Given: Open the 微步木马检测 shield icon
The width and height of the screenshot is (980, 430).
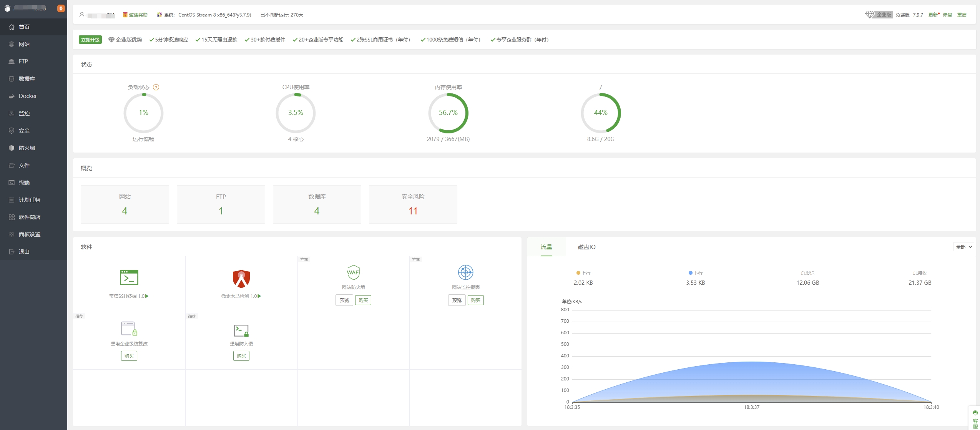Looking at the screenshot, I should [241, 279].
